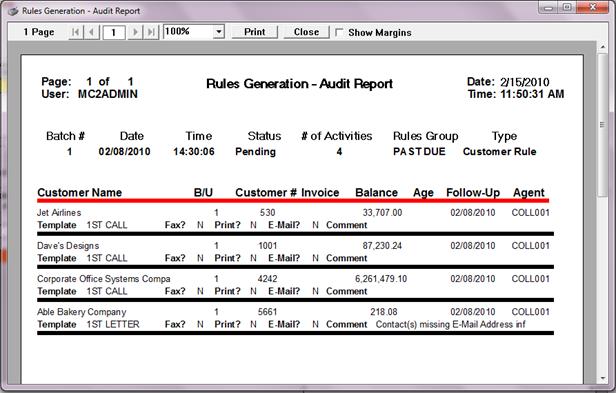This screenshot has width=616, height=393.
Task: Click the 1ST LETTER template value
Action: pyautogui.click(x=113, y=324)
